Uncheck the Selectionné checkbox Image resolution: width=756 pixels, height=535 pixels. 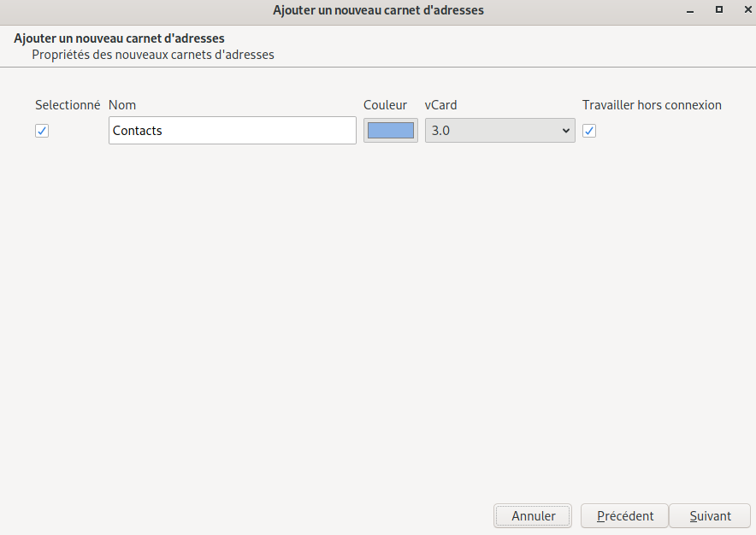[42, 131]
